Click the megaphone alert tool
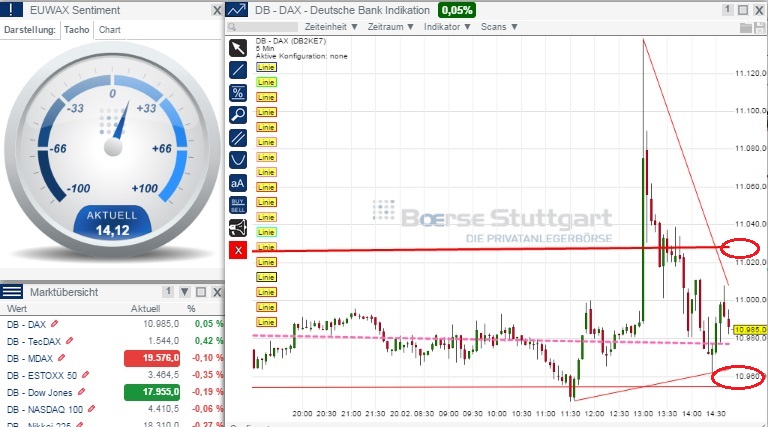Screen dimensions: 768x427 point(238,228)
